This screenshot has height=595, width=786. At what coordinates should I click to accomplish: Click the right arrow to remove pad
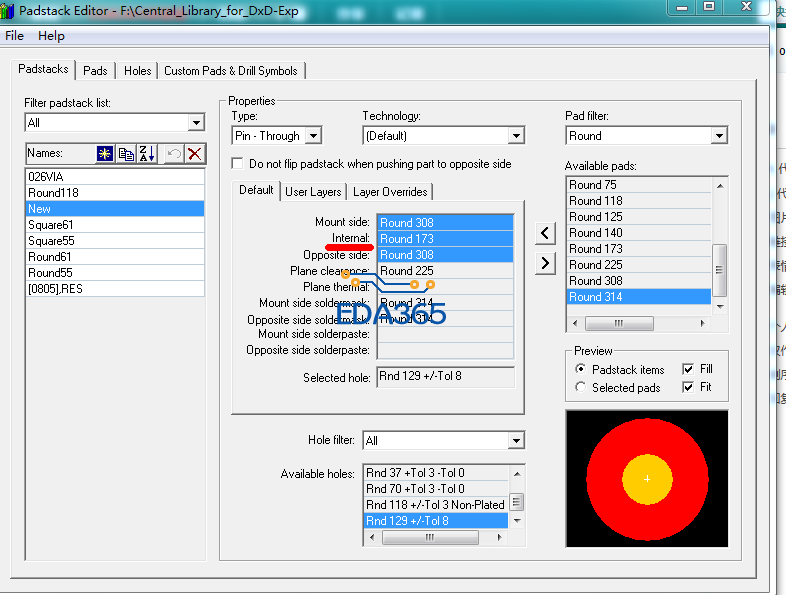544,263
